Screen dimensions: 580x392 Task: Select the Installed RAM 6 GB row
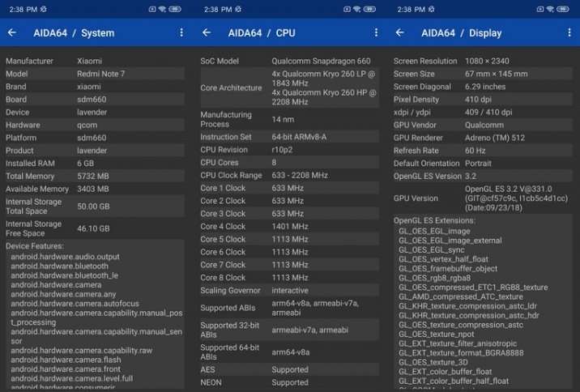click(x=94, y=164)
